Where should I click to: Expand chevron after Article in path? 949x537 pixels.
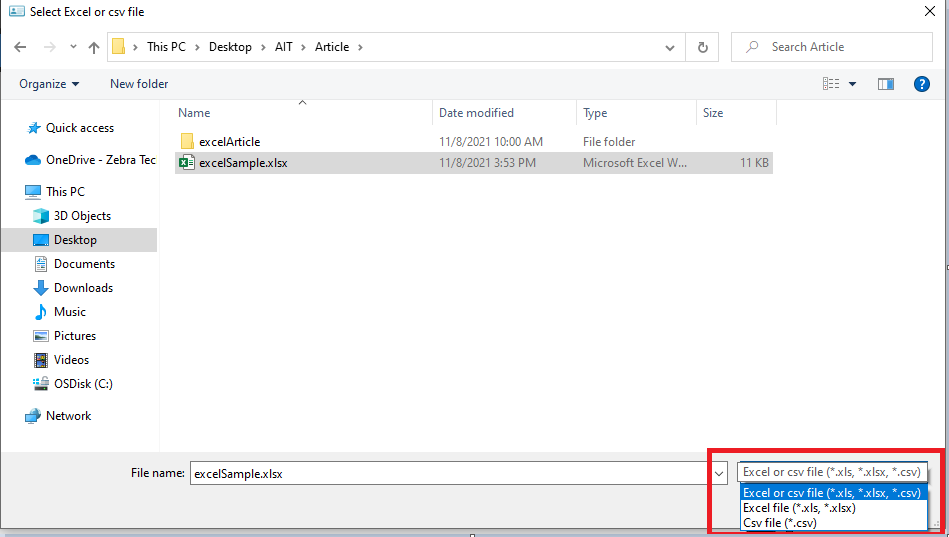(x=360, y=47)
